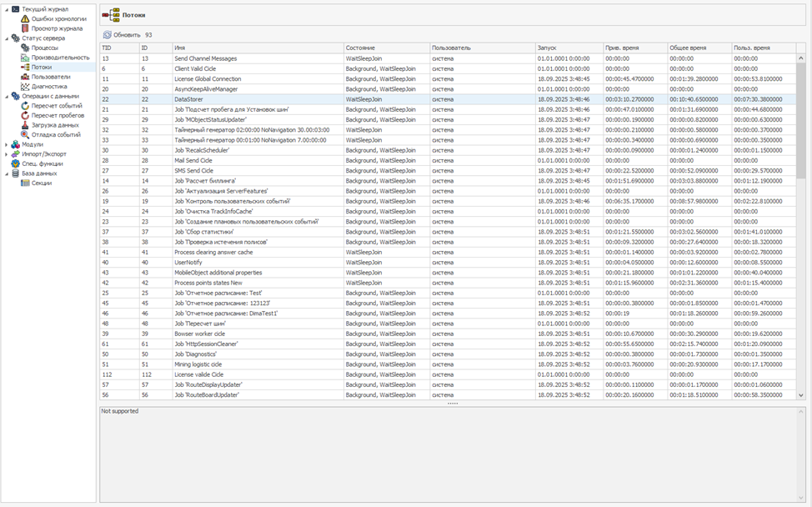The width and height of the screenshot is (812, 507).
Task: Expand the Модули tree node
Action: tap(7, 144)
